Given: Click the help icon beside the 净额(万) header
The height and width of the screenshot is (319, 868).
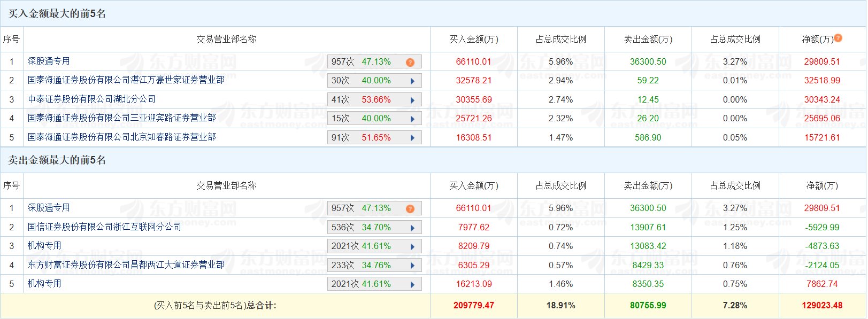Looking at the screenshot, I should pyautogui.click(x=838, y=38).
